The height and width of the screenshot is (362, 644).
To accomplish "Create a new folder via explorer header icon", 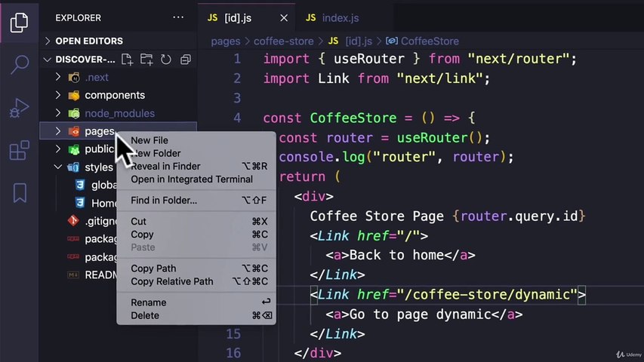I will click(146, 60).
